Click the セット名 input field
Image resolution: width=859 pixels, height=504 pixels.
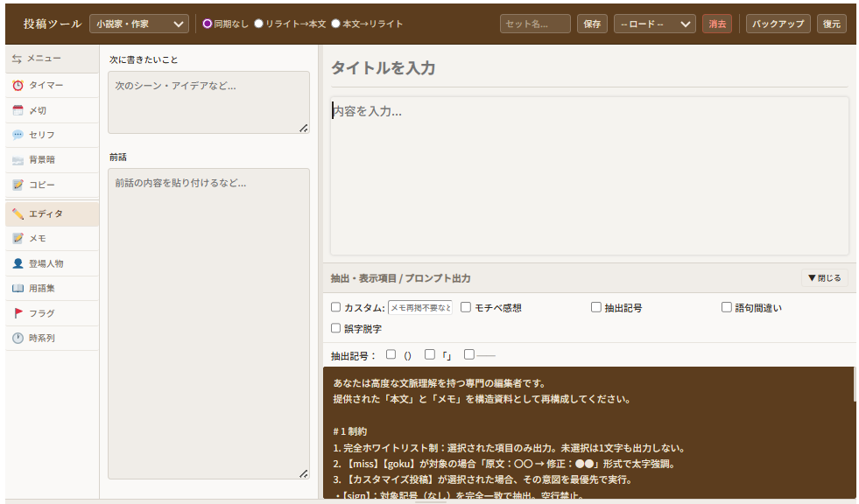(x=535, y=24)
